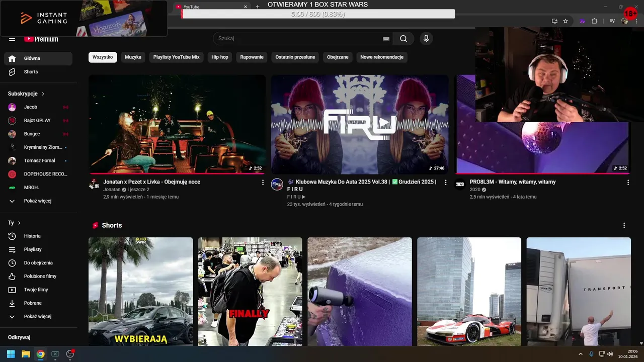Open DOPEHOUSE RECO channel
This screenshot has height=362, width=644.
pyautogui.click(x=38, y=174)
